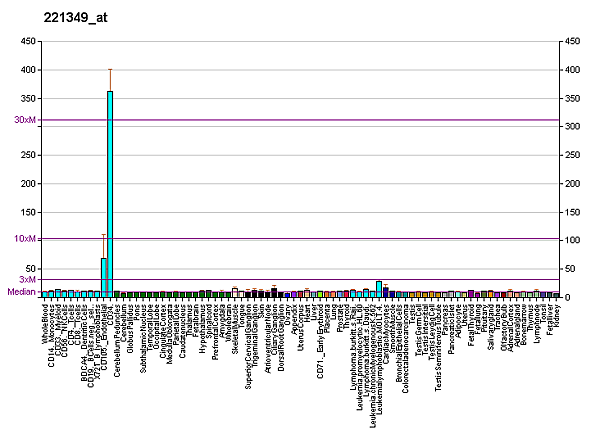Screen dimensions: 600x434
Task: Click the 30xM threshold label
Action: (25, 120)
